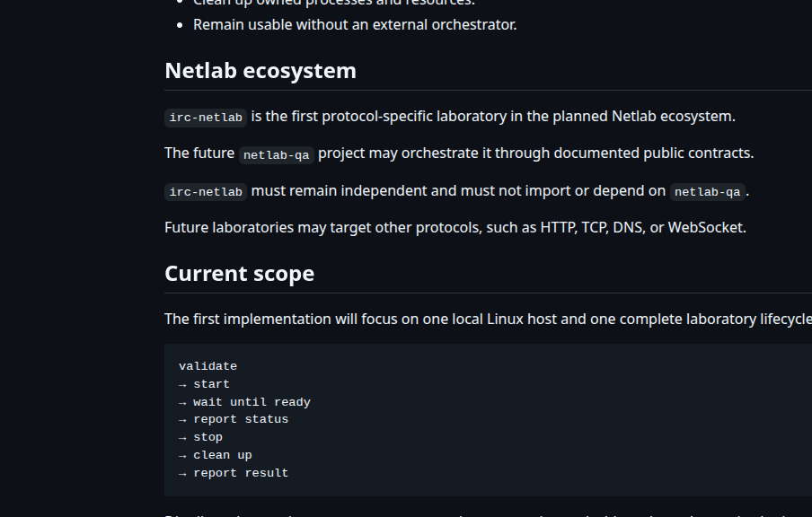Click the 'The first implementation will focus' paragraph
812x517 pixels.
488,320
